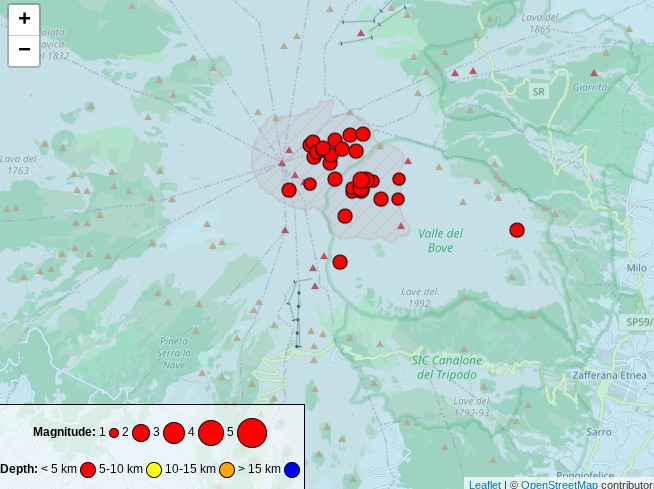Click the SR road shield marker
654x489 pixels.
pyautogui.click(x=539, y=91)
